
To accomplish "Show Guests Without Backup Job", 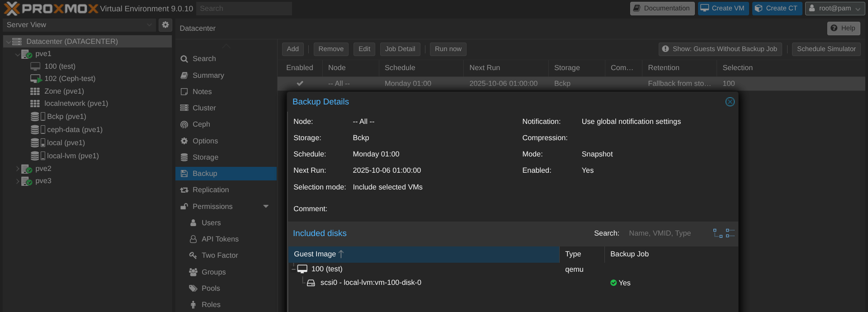I will point(720,49).
